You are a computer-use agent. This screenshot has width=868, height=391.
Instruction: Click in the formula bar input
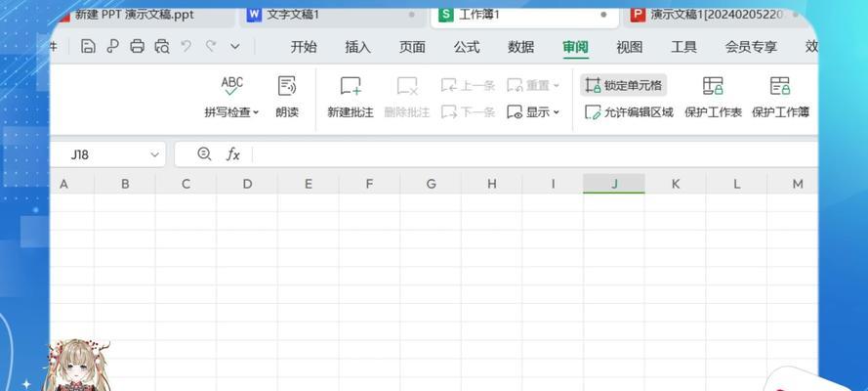pyautogui.click(x=534, y=154)
